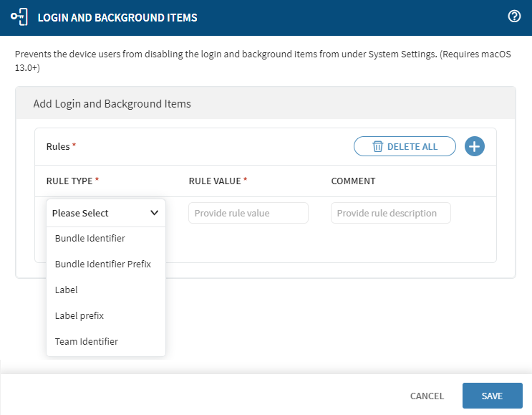Click the COMMENT column header
Viewport: 532px width, 415px height.
tap(353, 181)
